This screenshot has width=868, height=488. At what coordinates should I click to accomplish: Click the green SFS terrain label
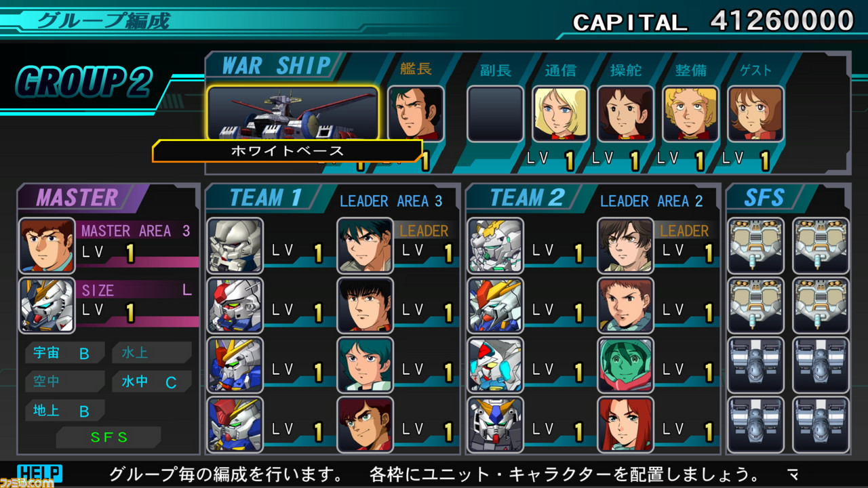pyautogui.click(x=108, y=437)
